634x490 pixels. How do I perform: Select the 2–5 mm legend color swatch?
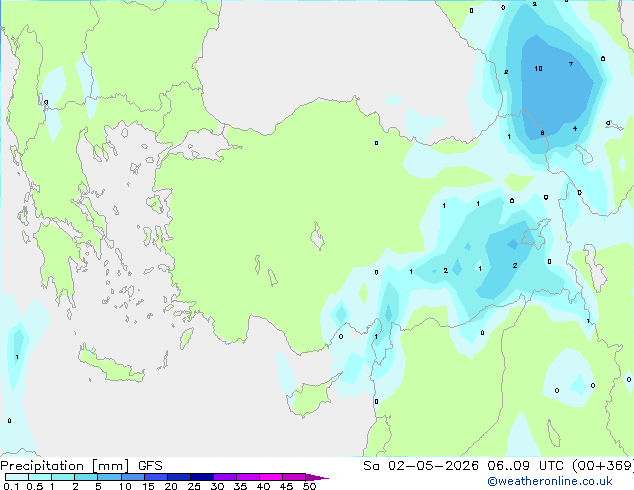(86, 477)
